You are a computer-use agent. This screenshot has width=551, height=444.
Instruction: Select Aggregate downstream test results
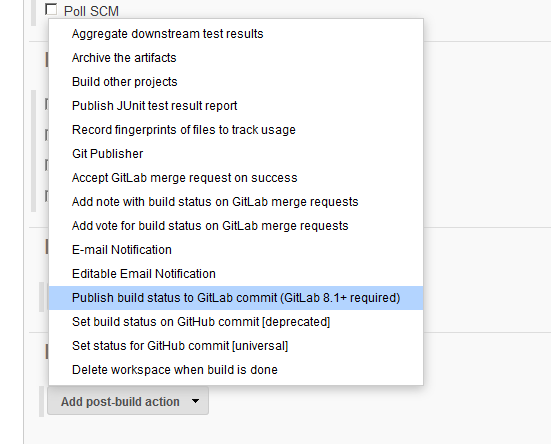point(236,34)
